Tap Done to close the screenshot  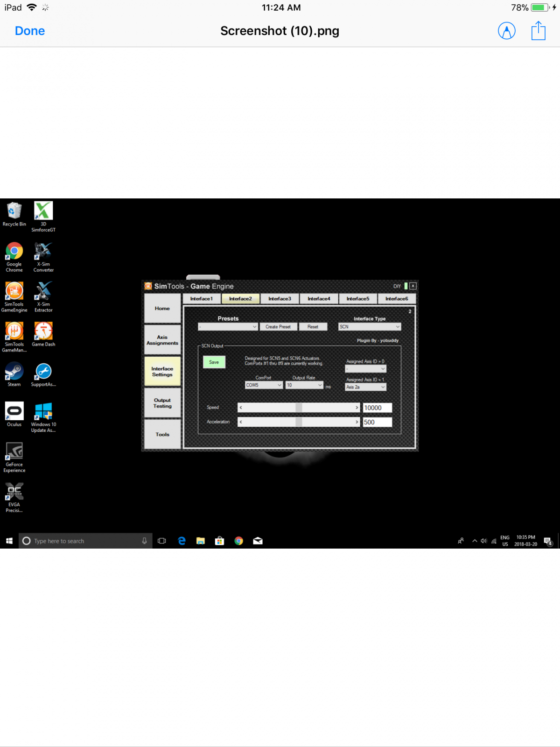[30, 31]
